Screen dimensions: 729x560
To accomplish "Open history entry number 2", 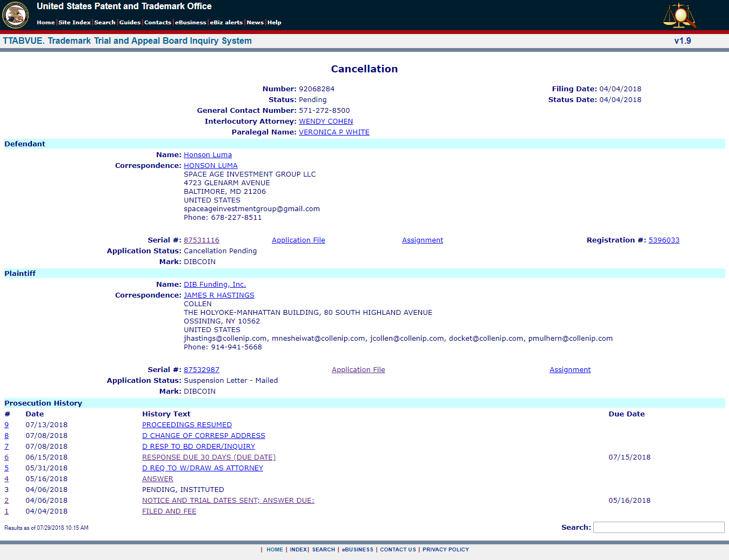I will click(x=6, y=501).
